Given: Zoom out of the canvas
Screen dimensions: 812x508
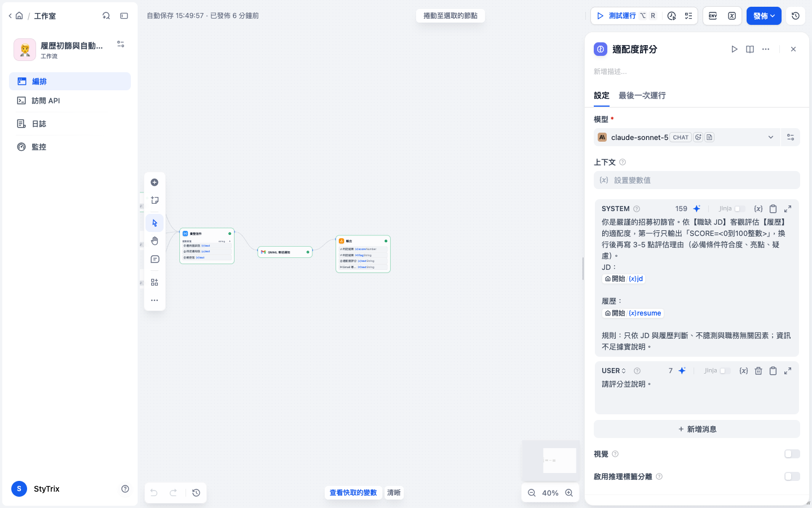Looking at the screenshot, I should tap(532, 493).
